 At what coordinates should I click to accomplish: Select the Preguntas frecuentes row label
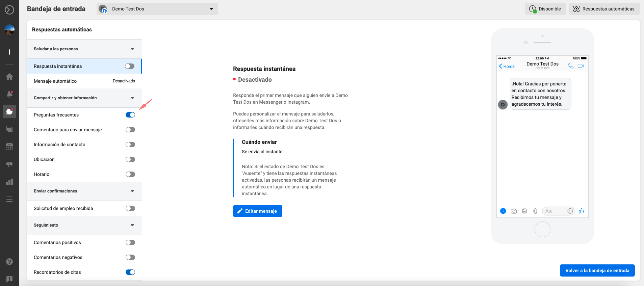pyautogui.click(x=56, y=115)
